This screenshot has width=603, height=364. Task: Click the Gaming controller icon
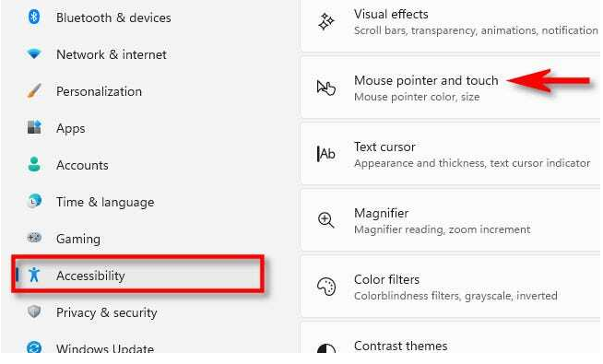pyautogui.click(x=34, y=238)
